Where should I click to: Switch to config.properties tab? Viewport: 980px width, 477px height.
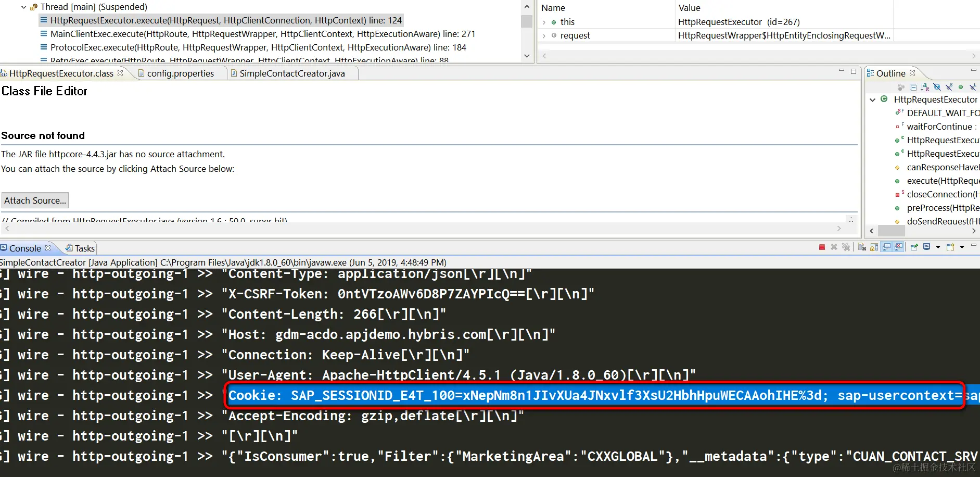click(180, 73)
